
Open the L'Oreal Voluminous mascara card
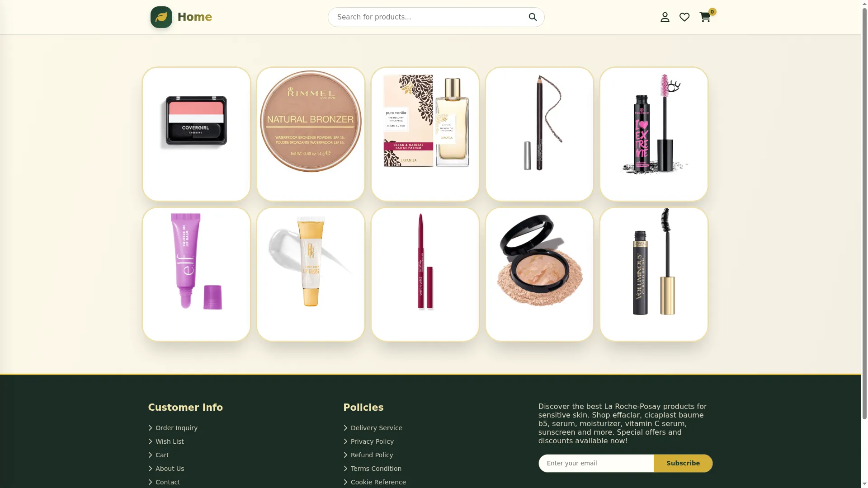click(x=654, y=274)
